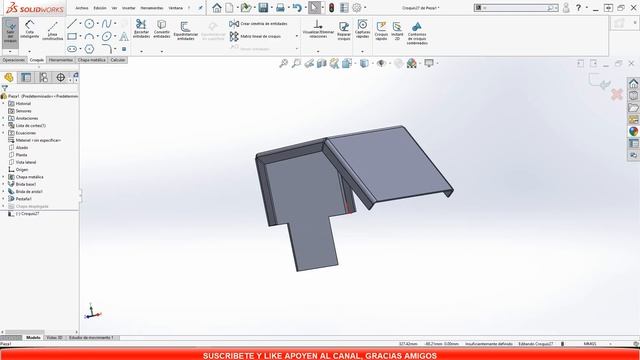Click the Save icon in top toolbar
Viewport: 640px width, 360px height.
(x=263, y=7)
